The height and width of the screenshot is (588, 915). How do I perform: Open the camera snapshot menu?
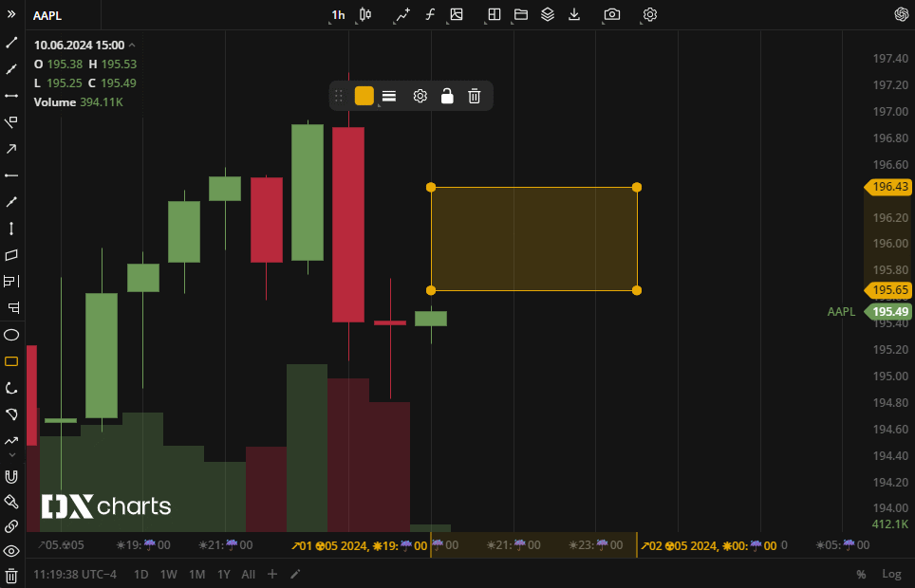(x=612, y=14)
